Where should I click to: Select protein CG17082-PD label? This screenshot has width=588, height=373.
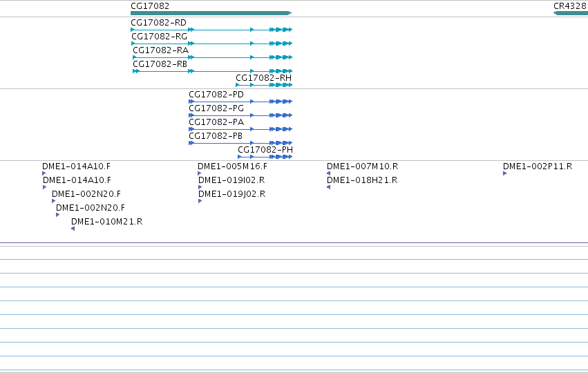coord(216,95)
